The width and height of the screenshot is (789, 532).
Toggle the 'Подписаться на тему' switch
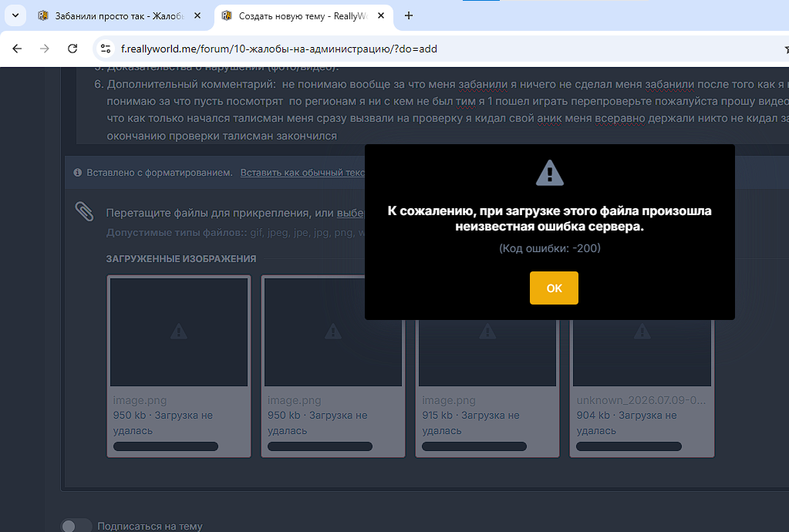click(76, 526)
